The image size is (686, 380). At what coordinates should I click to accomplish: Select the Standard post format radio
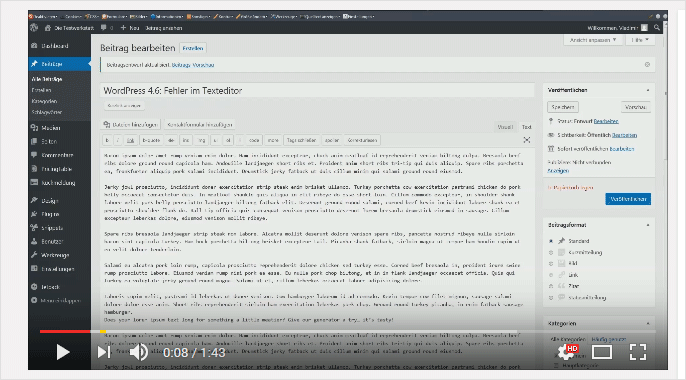(551, 241)
